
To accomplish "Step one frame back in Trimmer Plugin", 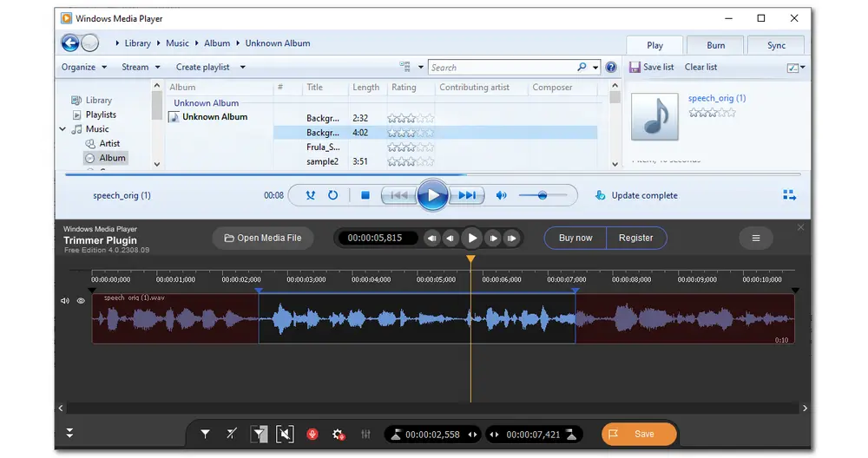I will point(451,239).
